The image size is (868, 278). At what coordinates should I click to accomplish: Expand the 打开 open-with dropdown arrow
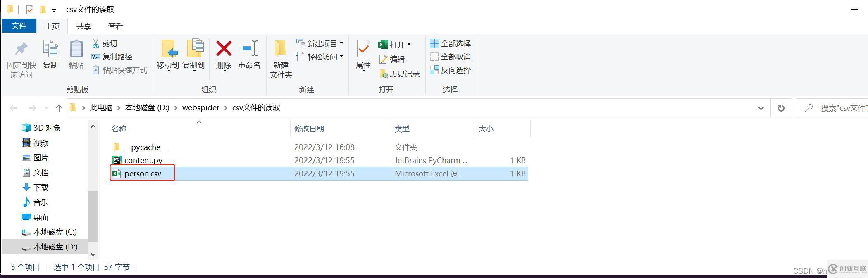coord(409,44)
